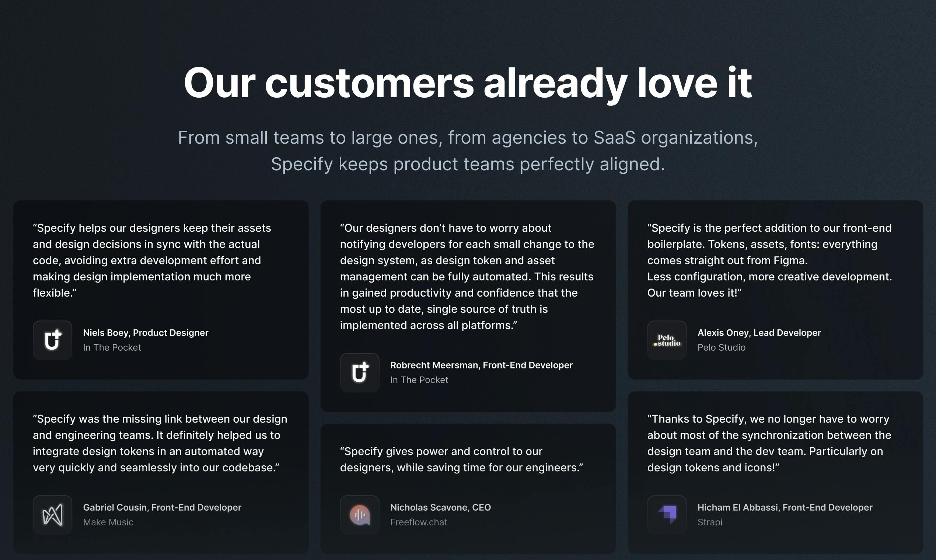Select the Freeflow.chat logo icon
Image resolution: width=936 pixels, height=560 pixels.
[x=360, y=515]
